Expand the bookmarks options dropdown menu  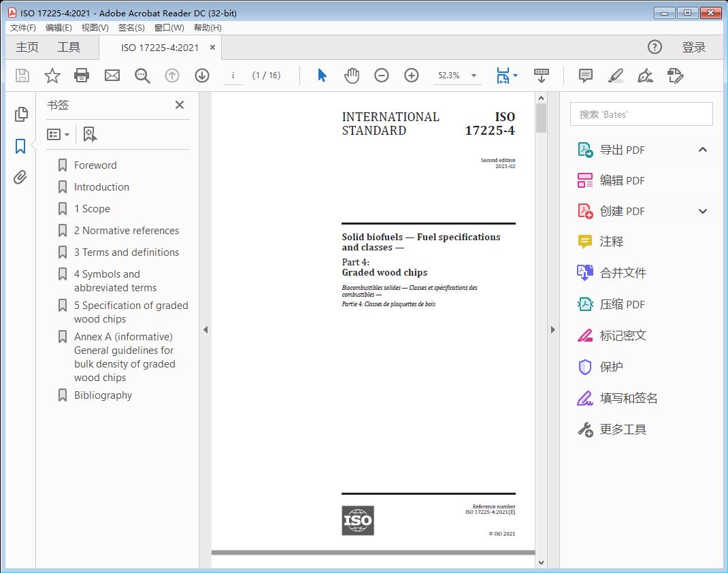click(59, 134)
